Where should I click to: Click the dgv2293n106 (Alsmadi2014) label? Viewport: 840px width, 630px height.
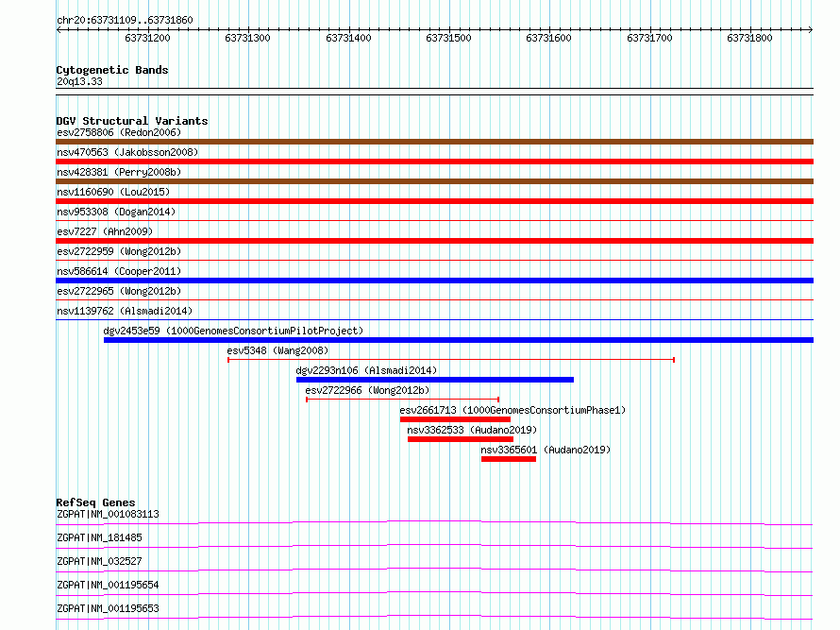tap(366, 370)
